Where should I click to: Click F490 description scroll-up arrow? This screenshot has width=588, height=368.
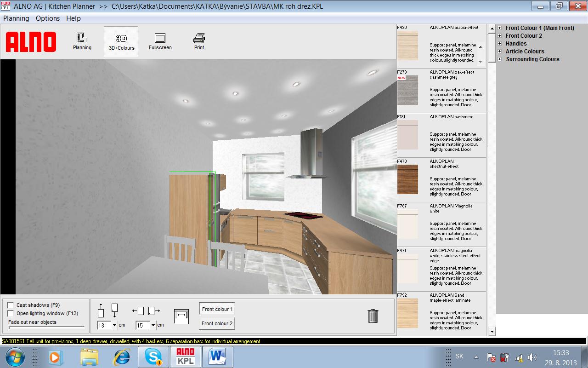pyautogui.click(x=481, y=47)
